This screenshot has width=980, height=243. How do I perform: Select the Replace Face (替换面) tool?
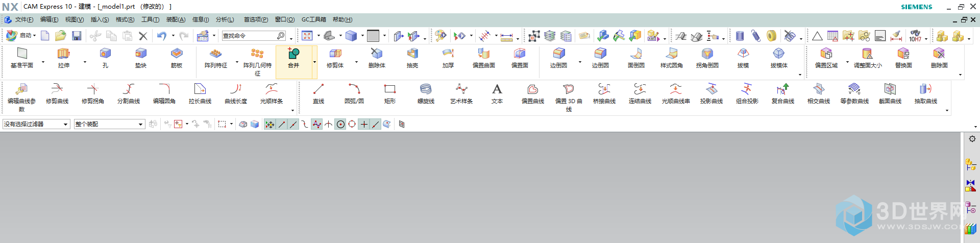tap(903, 58)
